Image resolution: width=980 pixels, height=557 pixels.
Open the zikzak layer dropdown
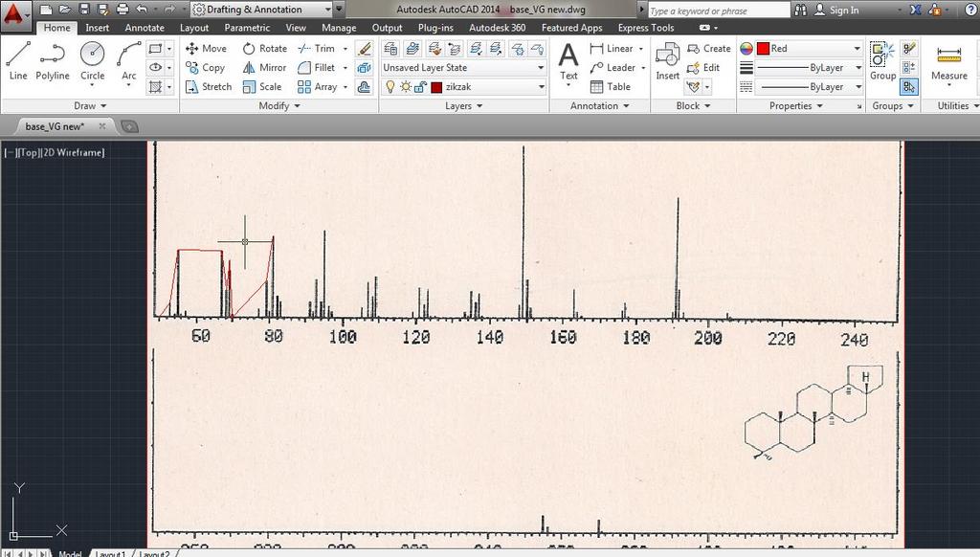463,87
